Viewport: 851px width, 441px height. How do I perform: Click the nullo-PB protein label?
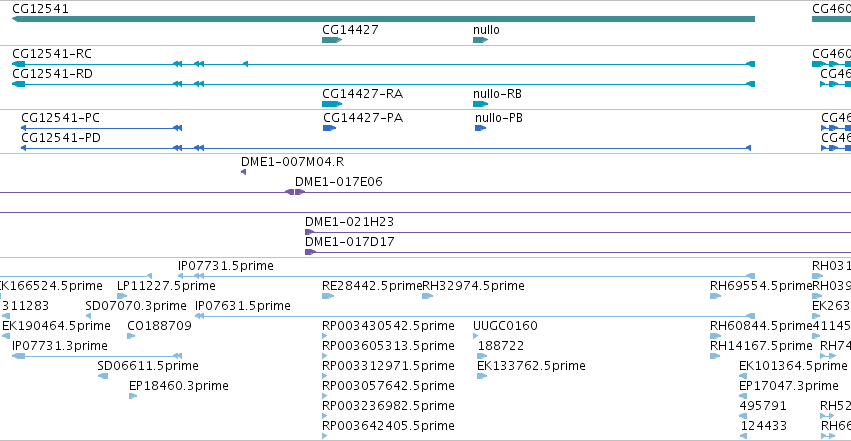click(x=499, y=118)
